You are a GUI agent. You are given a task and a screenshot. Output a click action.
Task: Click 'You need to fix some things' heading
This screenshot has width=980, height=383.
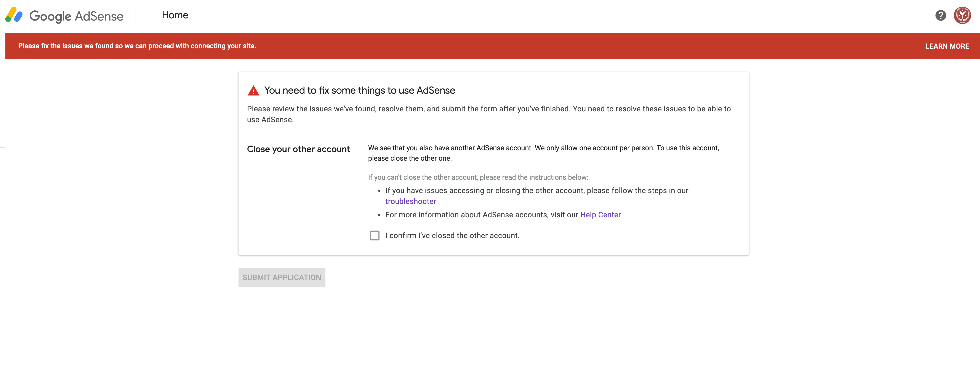360,91
